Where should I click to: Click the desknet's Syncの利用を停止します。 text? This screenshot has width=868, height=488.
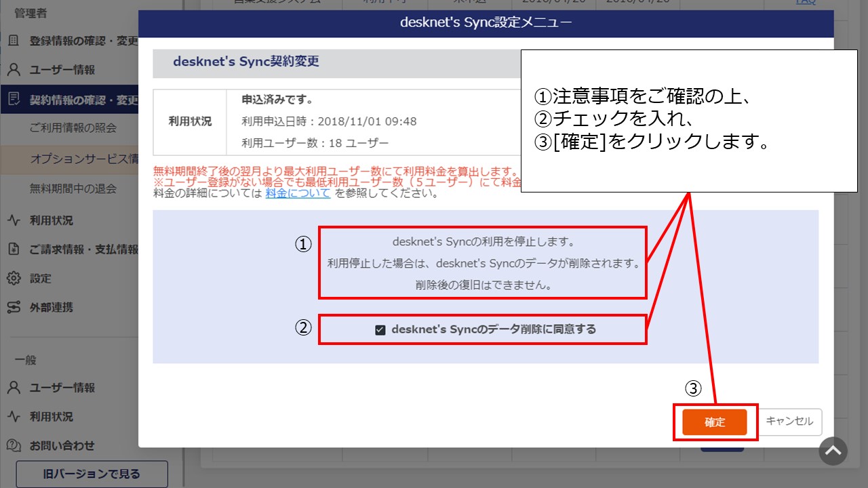click(x=484, y=241)
